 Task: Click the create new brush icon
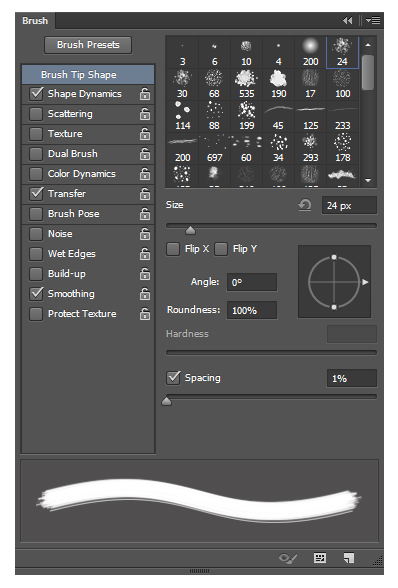pos(349,558)
